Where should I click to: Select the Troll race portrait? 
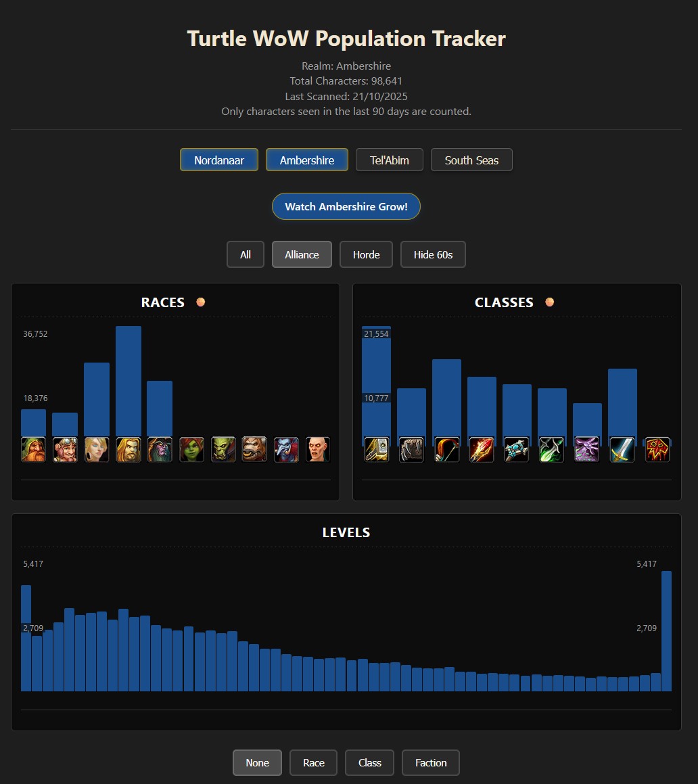(286, 449)
